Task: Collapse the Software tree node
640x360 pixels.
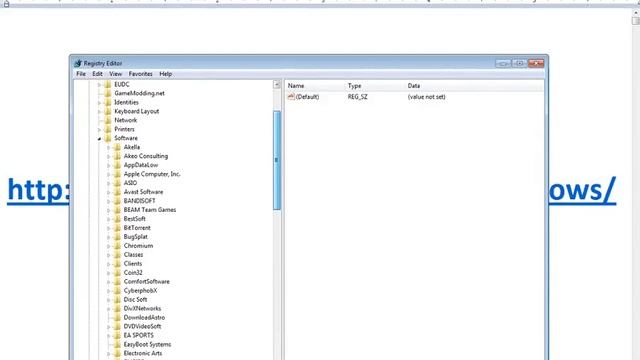Action: click(99, 139)
